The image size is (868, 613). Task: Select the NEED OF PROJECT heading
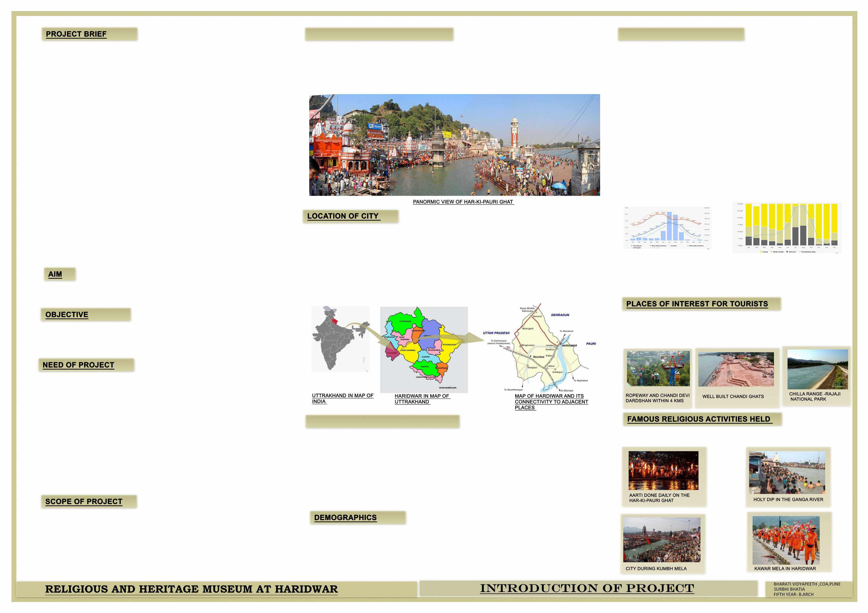click(78, 365)
